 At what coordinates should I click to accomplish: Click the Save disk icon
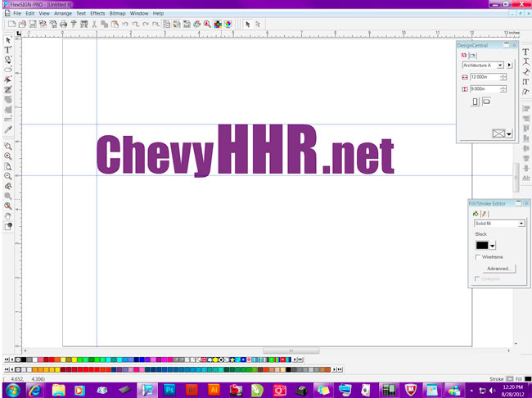(x=32, y=24)
